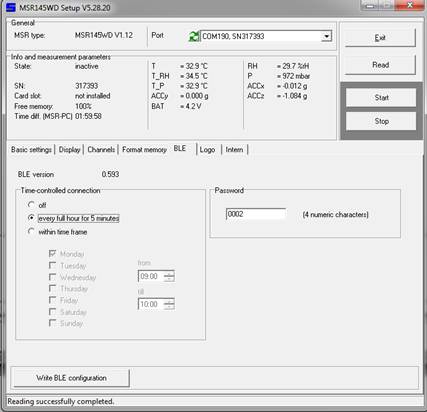
Task: Toggle the Monday checkbox
Action: 52,254
